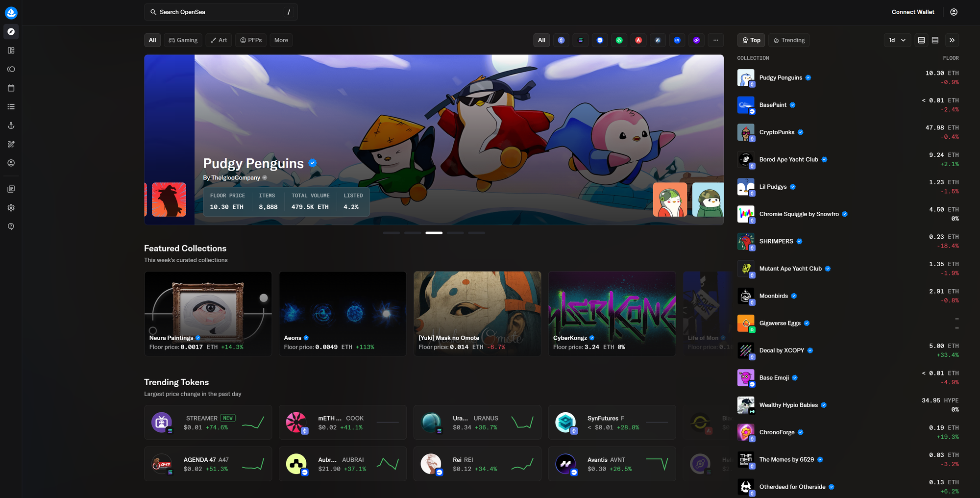This screenshot has width=980, height=498.
Task: Click the account avatar icon top right
Action: (x=954, y=12)
